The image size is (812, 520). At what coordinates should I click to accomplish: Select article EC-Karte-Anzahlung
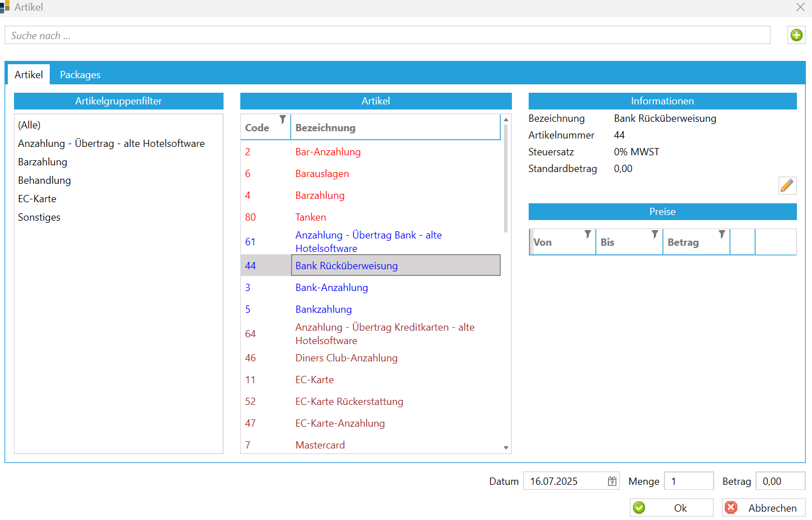coord(340,423)
